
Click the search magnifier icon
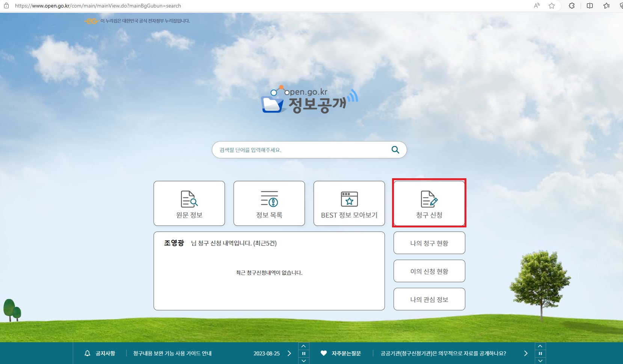coord(395,150)
